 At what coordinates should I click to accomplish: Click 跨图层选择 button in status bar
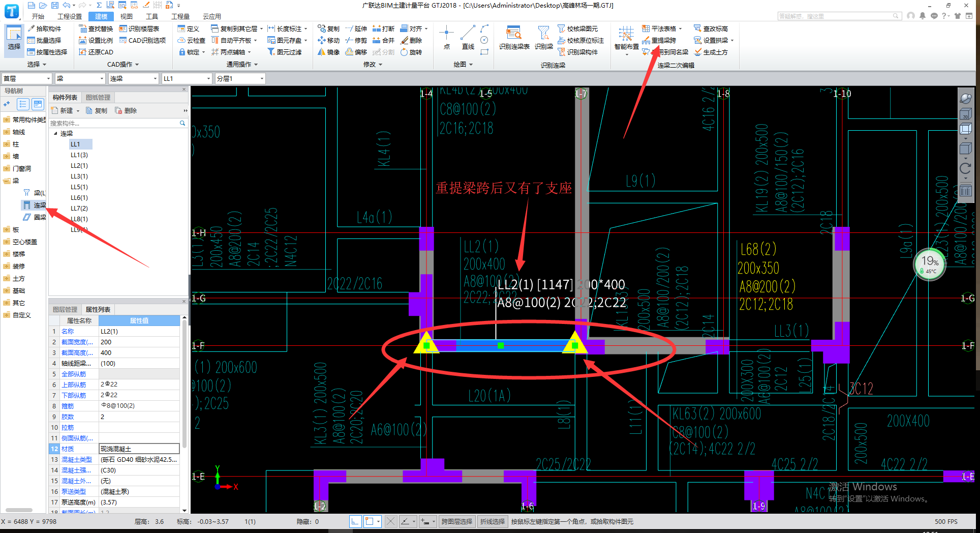pos(456,521)
